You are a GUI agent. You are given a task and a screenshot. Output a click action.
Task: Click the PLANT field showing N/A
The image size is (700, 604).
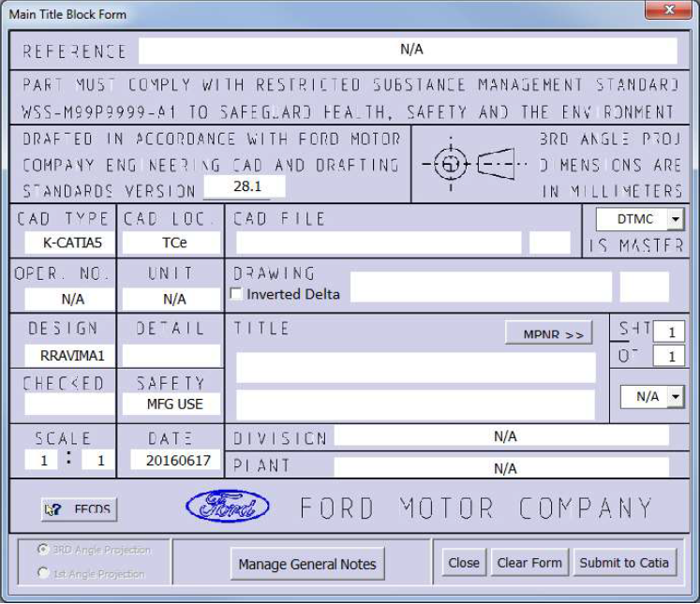point(501,467)
